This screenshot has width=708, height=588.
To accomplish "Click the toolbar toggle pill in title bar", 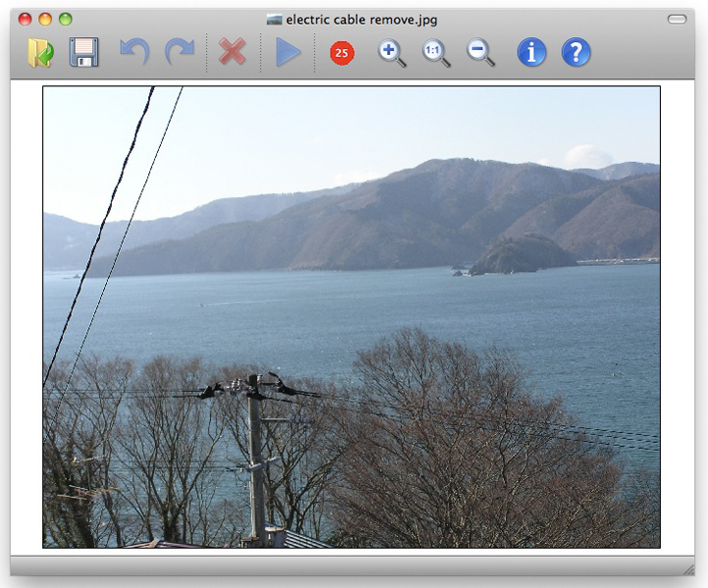I will point(677,19).
